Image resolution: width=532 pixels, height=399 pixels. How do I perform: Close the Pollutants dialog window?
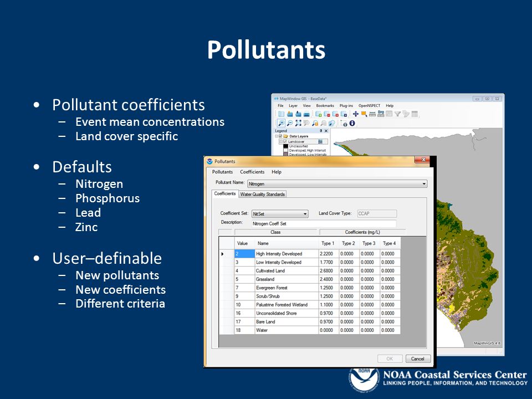pyautogui.click(x=423, y=160)
